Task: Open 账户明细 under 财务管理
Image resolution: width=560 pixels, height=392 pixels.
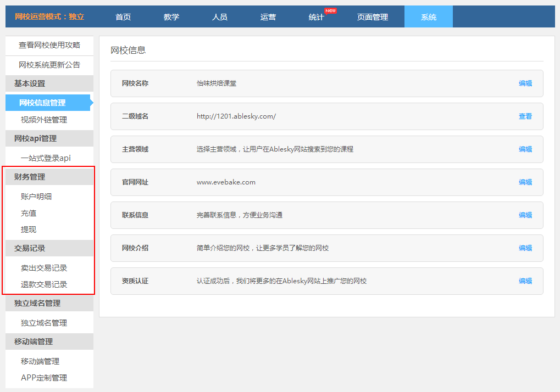Action: tap(36, 197)
